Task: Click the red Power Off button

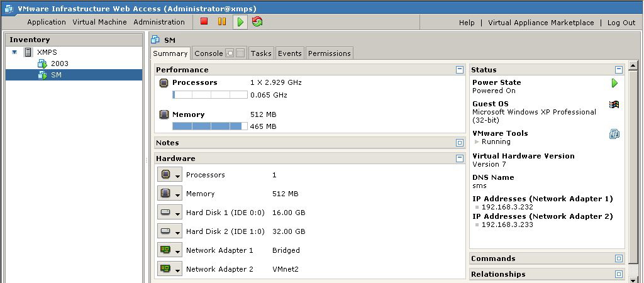Action: pos(204,21)
